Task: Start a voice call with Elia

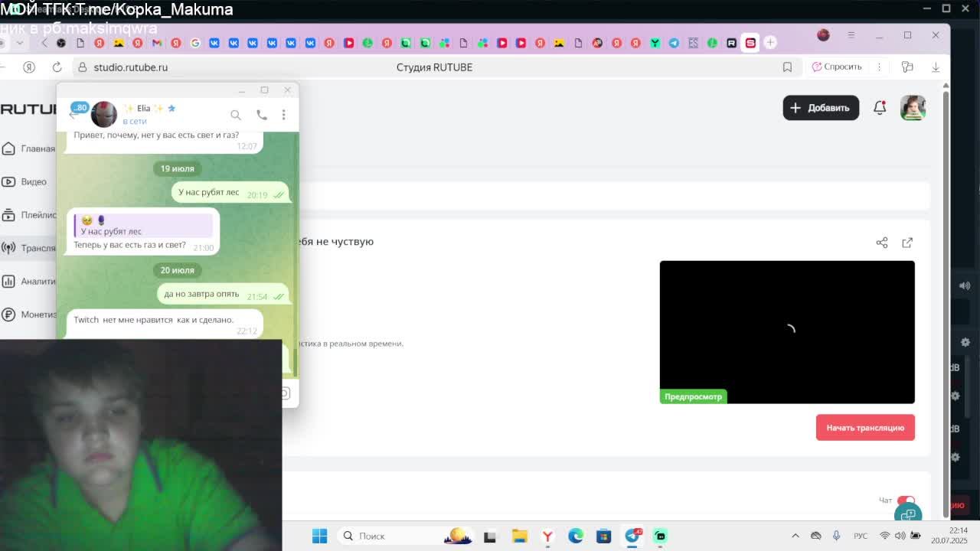Action: click(x=262, y=115)
